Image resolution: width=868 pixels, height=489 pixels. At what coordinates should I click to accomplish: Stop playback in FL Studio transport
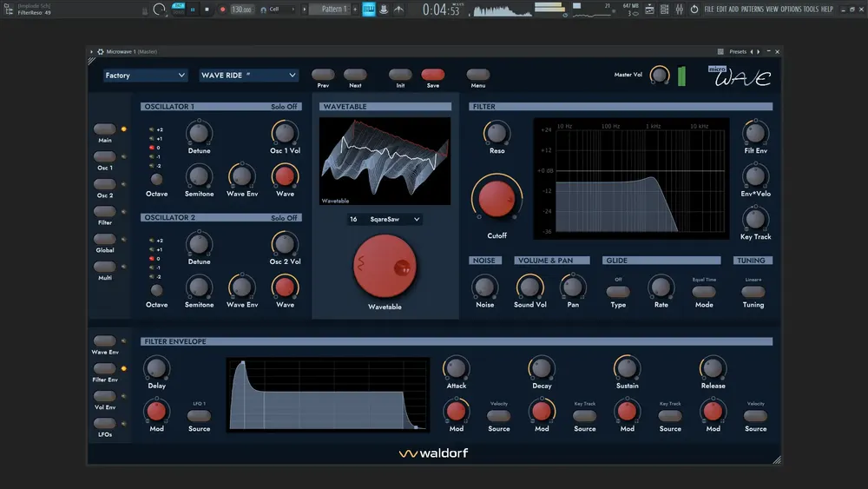[207, 10]
